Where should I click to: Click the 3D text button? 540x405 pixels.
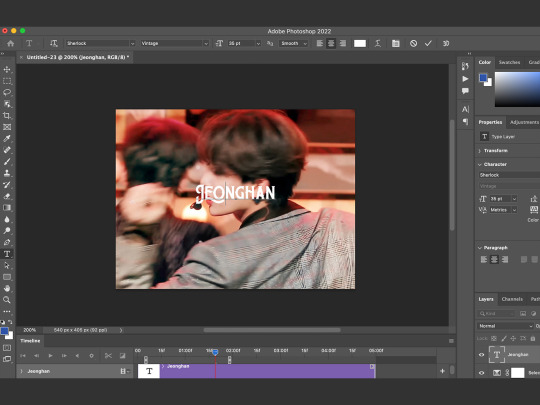click(x=446, y=43)
